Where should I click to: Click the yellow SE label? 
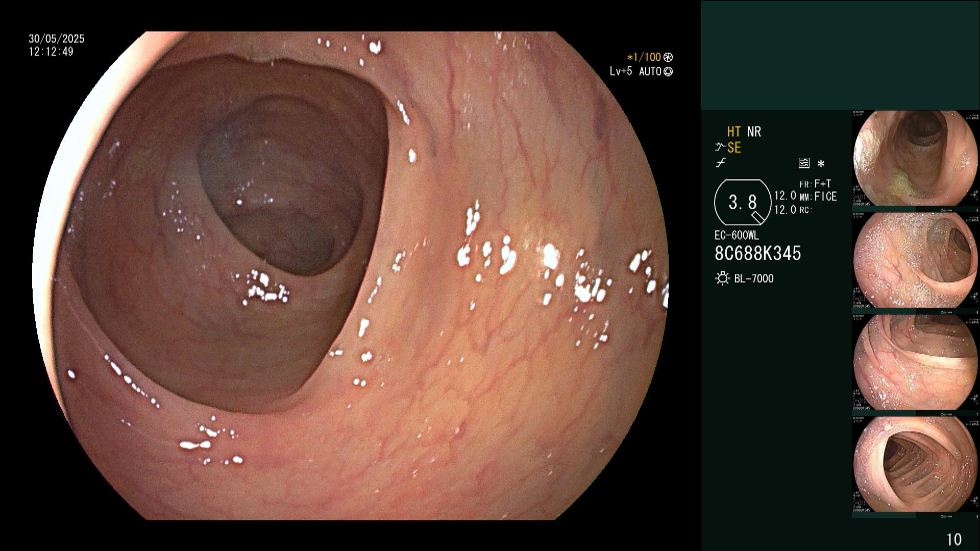click(734, 148)
